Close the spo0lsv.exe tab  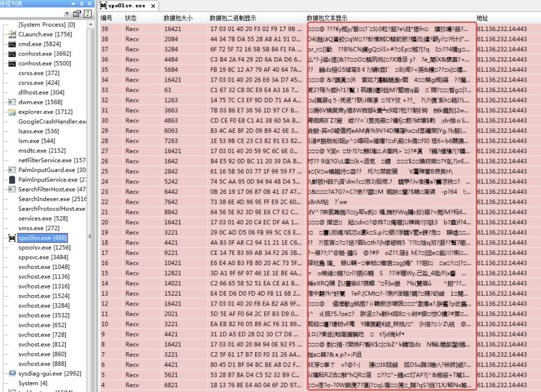pos(153,7)
